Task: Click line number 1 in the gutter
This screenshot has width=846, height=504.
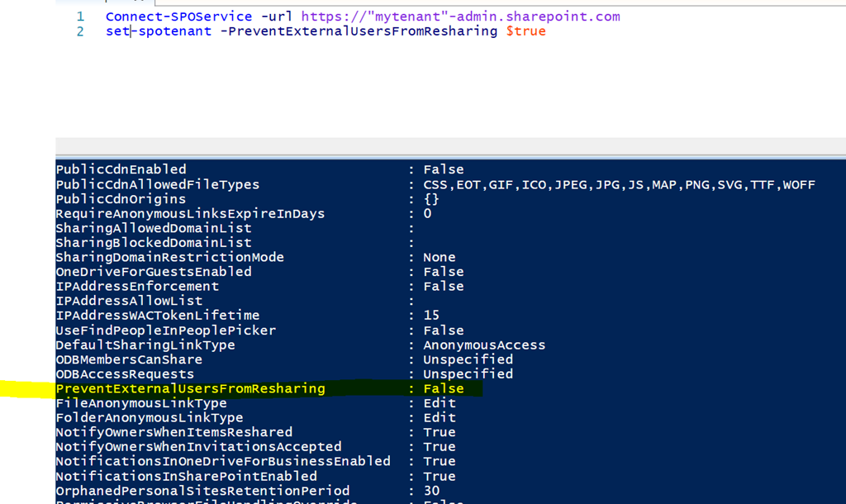Action: pos(80,17)
